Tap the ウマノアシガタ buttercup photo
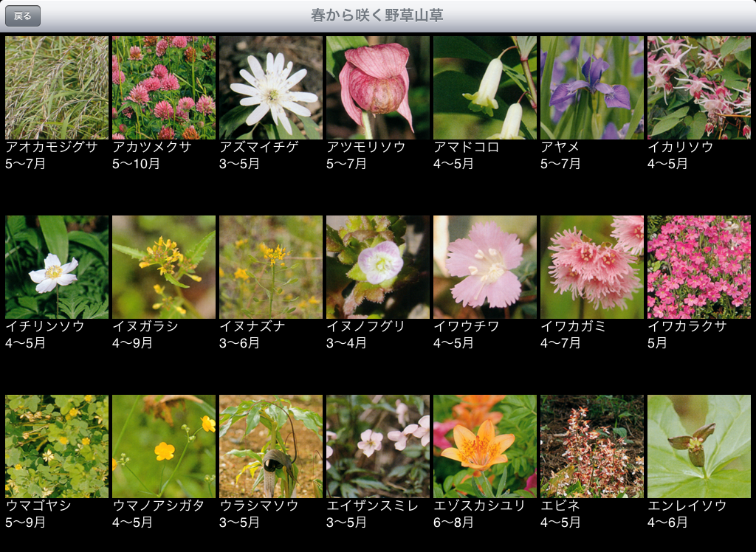The width and height of the screenshot is (756, 552). coord(164,446)
